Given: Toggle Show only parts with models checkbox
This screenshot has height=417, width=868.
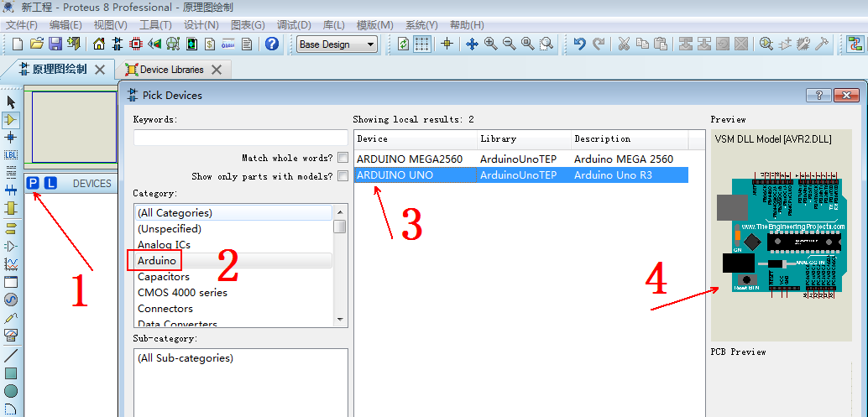Looking at the screenshot, I should point(342,176).
